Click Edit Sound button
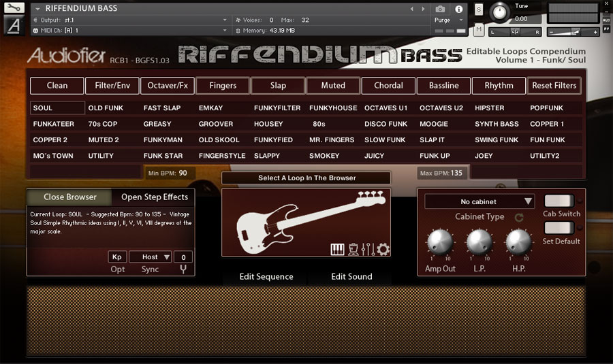The height and width of the screenshot is (364, 613). (351, 276)
